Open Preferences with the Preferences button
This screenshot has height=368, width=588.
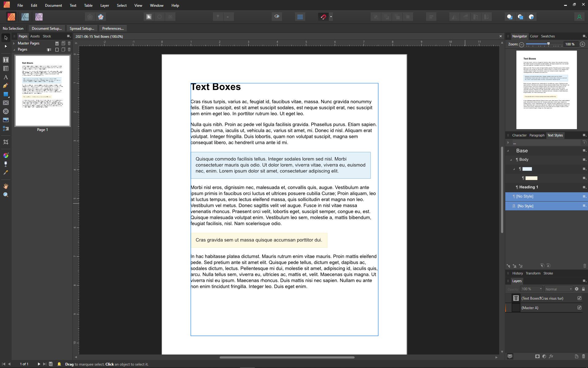point(113,28)
